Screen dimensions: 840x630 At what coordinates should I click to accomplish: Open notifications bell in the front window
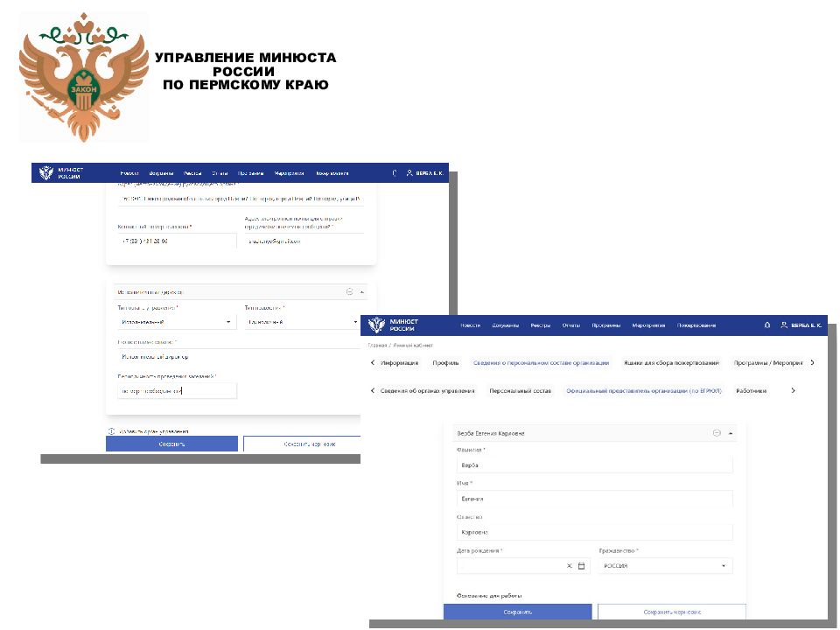click(x=767, y=325)
